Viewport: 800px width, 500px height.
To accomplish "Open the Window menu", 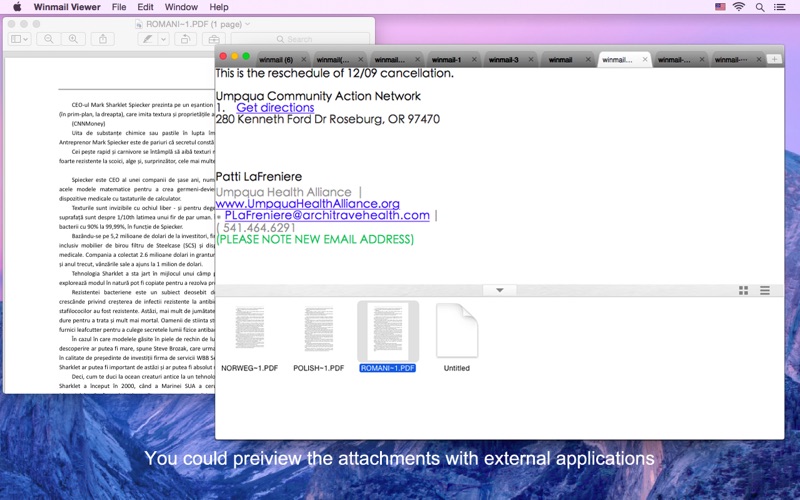I will tap(181, 7).
